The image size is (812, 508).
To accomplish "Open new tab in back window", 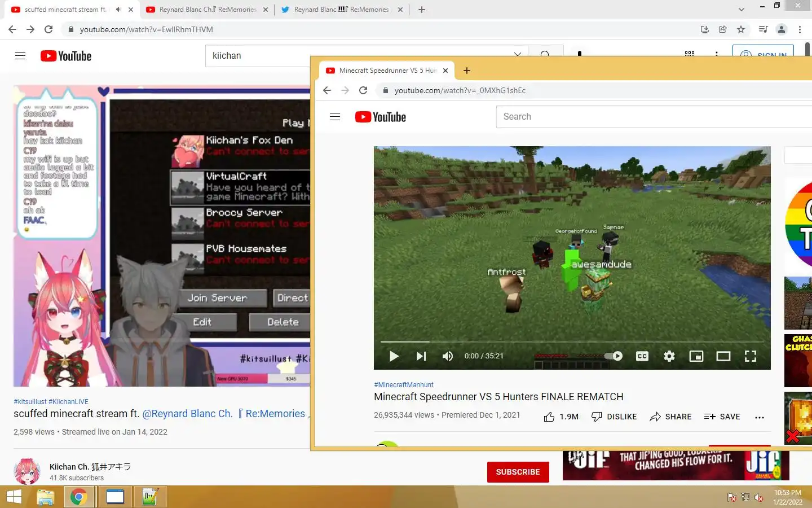I will 421,10.
